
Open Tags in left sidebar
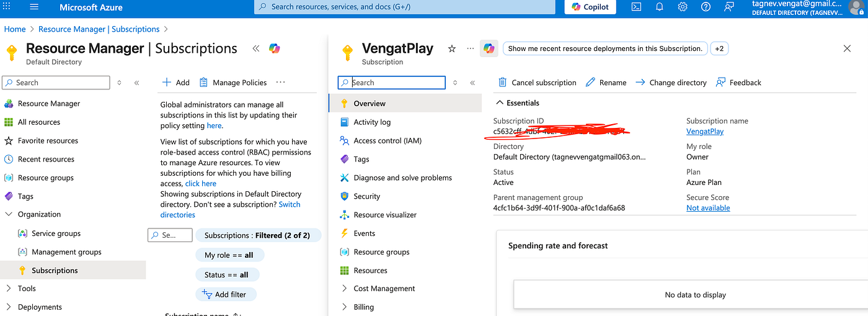click(x=25, y=196)
